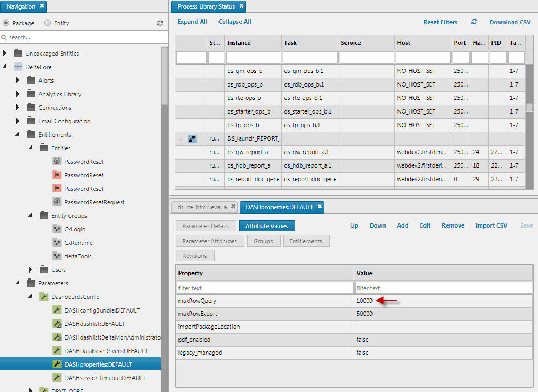Image resolution: width=538 pixels, height=392 pixels.
Task: Click the Instance column filter box
Action: (253, 57)
